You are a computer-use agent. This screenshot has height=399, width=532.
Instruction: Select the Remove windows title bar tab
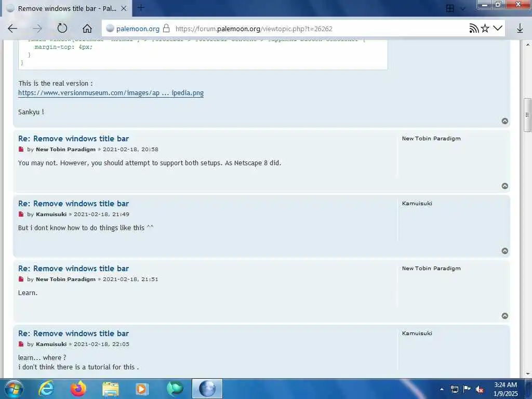click(67, 8)
